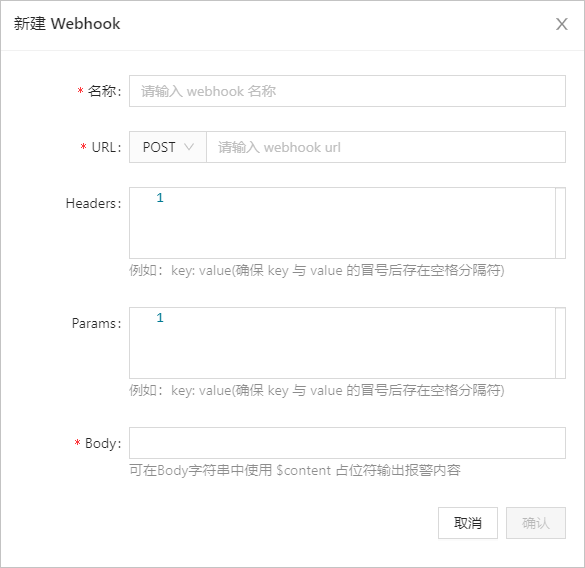The image size is (585, 568).
Task: Click the $content placeholder hint text
Action: point(295,470)
